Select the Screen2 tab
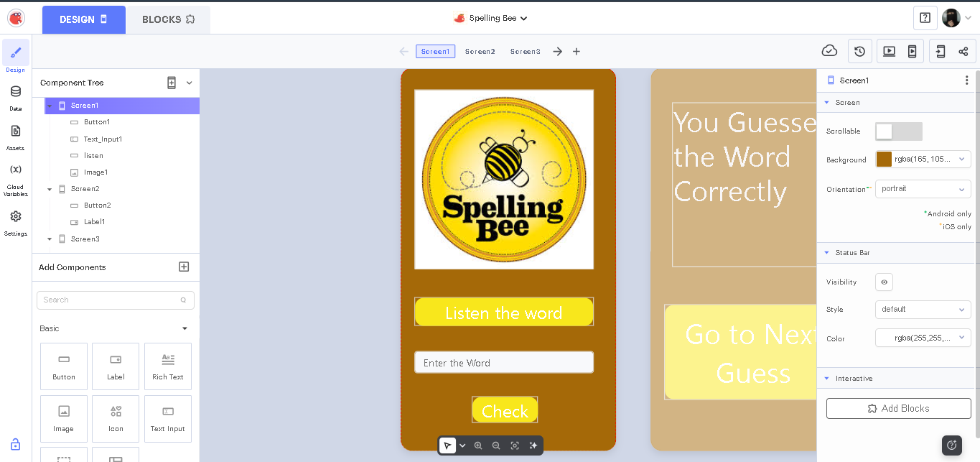The width and height of the screenshot is (980, 462). 480,51
